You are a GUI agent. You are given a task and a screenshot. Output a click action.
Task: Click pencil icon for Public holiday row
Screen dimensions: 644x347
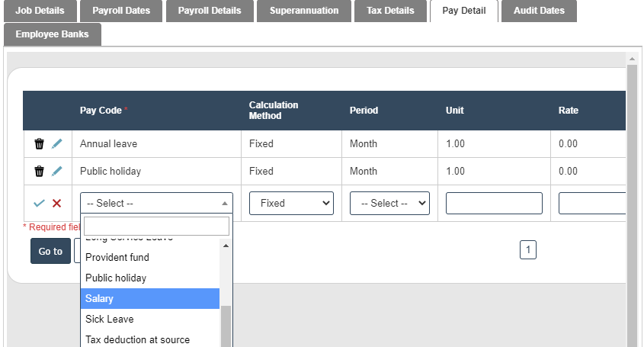[x=57, y=171]
